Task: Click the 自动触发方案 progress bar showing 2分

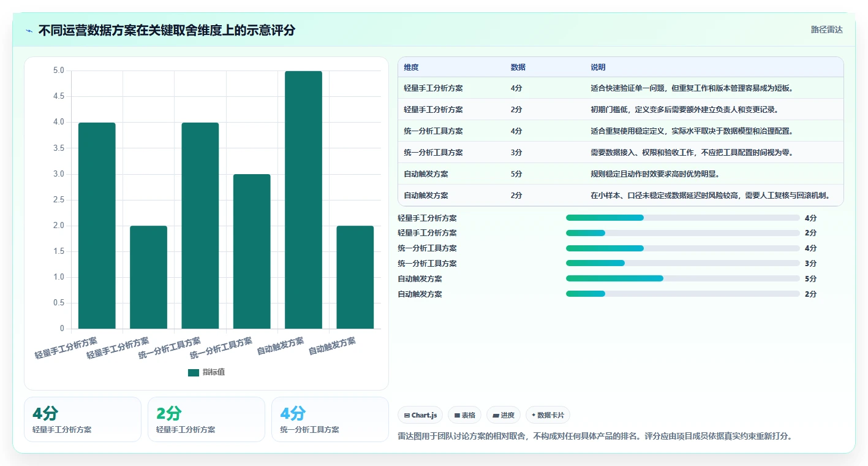Action: click(683, 294)
